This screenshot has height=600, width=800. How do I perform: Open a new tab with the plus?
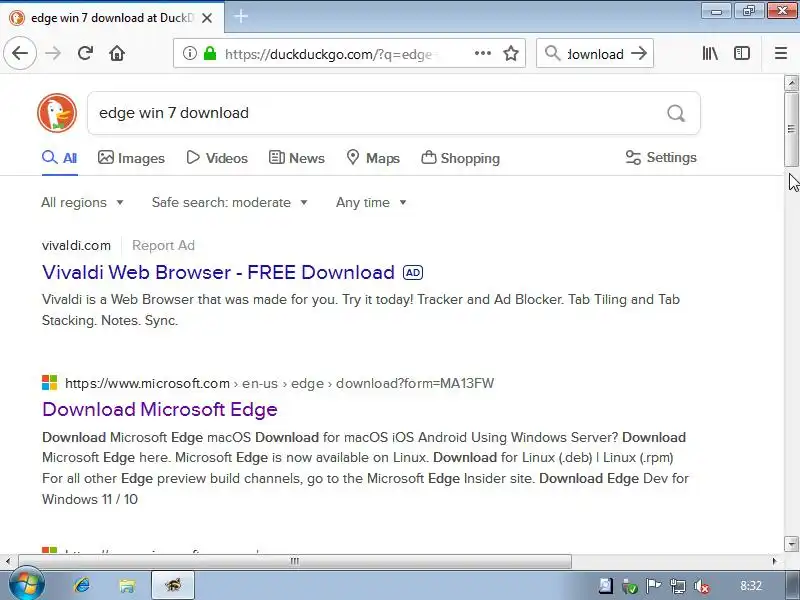240,17
